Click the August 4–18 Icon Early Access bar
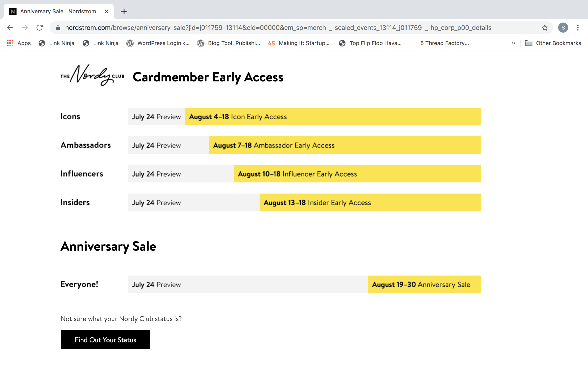The image size is (588, 368). [333, 116]
